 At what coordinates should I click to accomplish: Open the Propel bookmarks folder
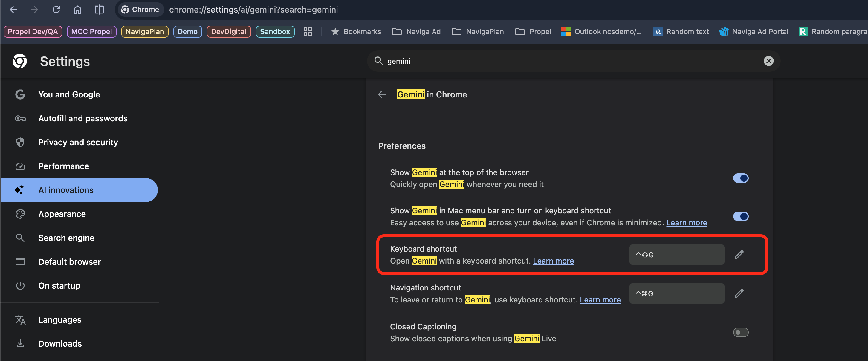coord(533,32)
